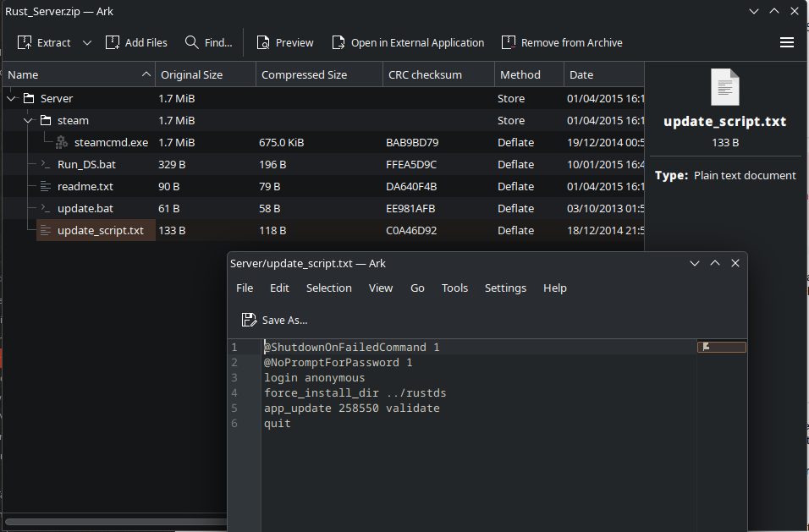809x532 pixels.
Task: Open the Go menu in preview window
Action: (417, 288)
